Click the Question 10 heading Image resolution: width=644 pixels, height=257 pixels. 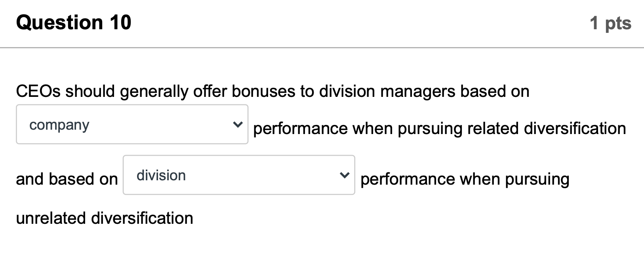[x=74, y=23]
